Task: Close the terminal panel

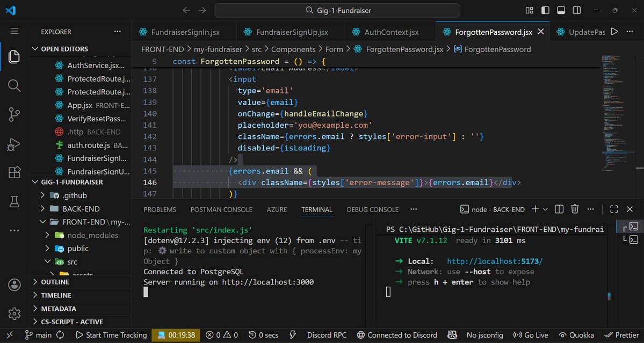Action: [x=629, y=209]
